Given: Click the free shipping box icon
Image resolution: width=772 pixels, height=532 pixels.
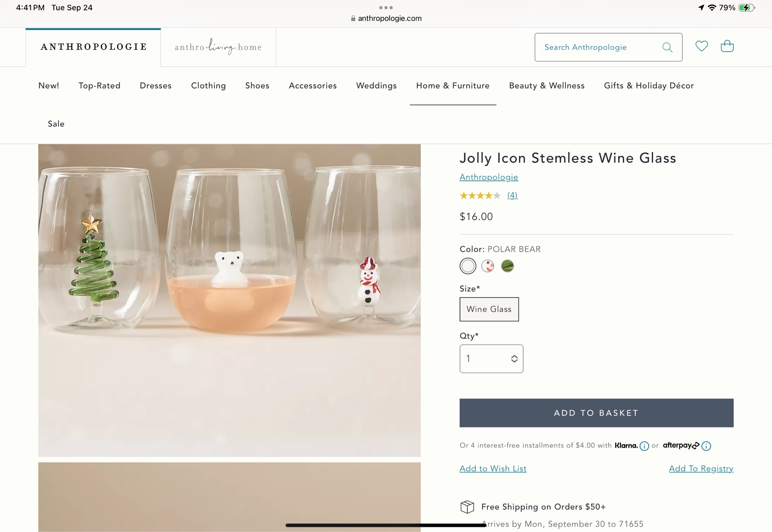Looking at the screenshot, I should click(x=467, y=507).
